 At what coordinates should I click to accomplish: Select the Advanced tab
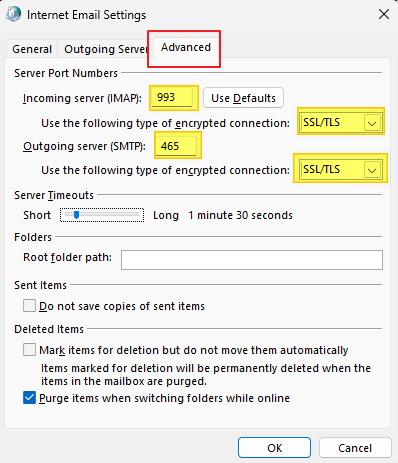186,48
